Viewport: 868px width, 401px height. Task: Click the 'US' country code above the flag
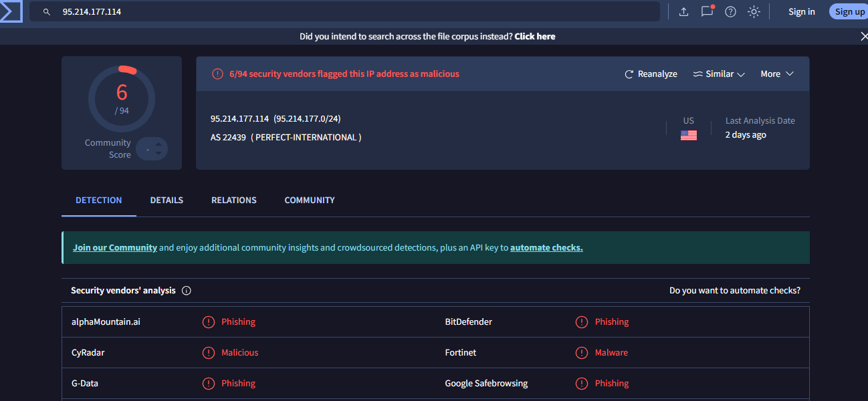689,121
